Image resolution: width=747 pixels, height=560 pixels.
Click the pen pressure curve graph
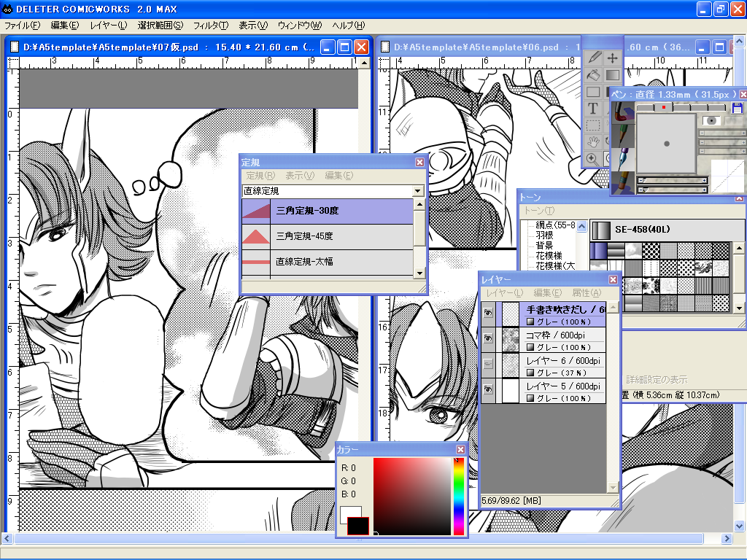pyautogui.click(x=727, y=176)
